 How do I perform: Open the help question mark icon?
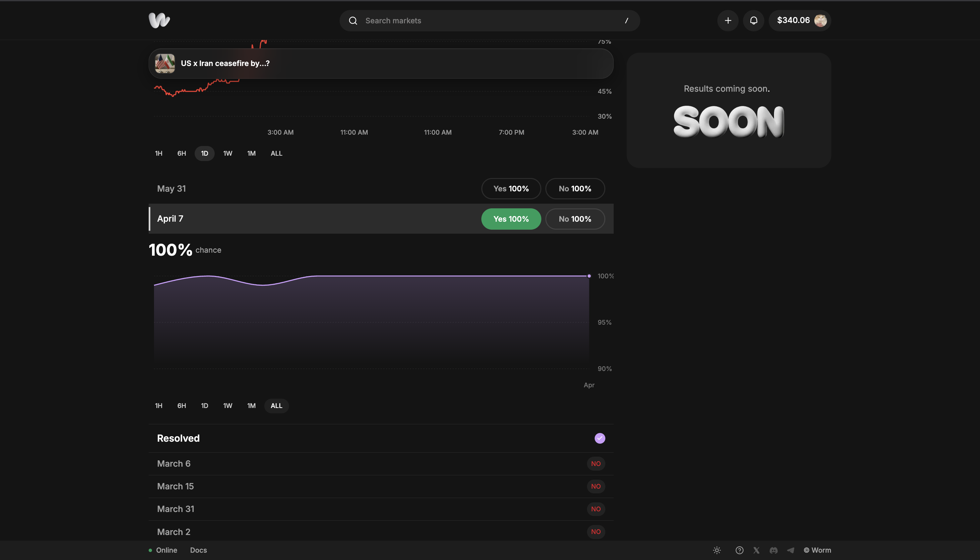point(739,550)
